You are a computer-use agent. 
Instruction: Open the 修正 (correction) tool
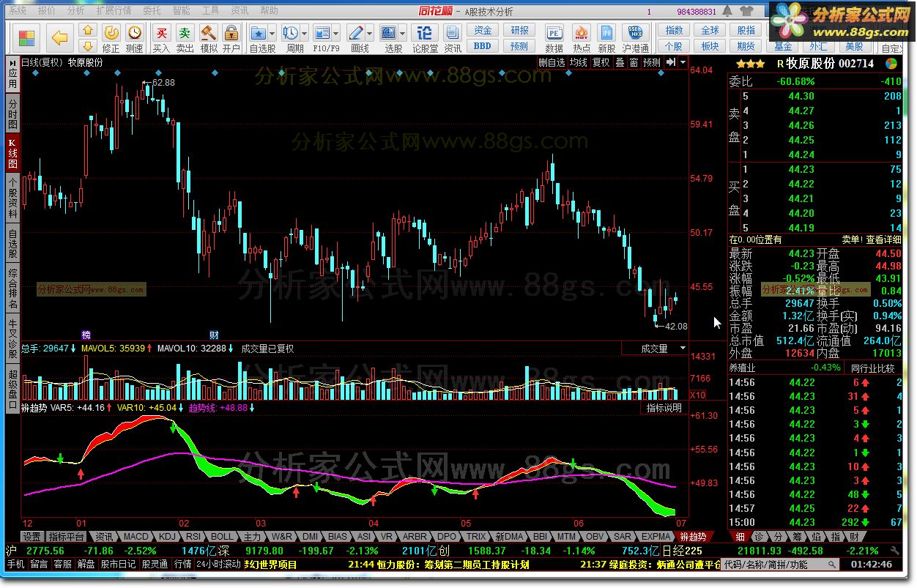[111, 38]
